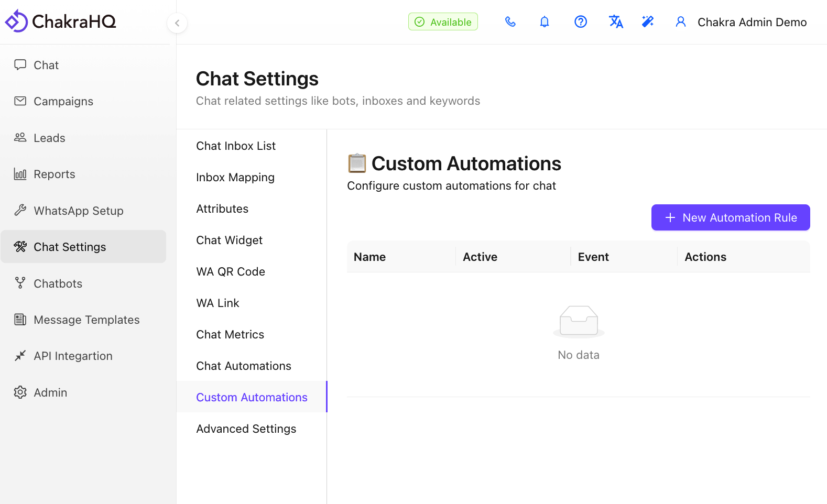Click the Name column header
The width and height of the screenshot is (827, 504).
[x=369, y=257]
